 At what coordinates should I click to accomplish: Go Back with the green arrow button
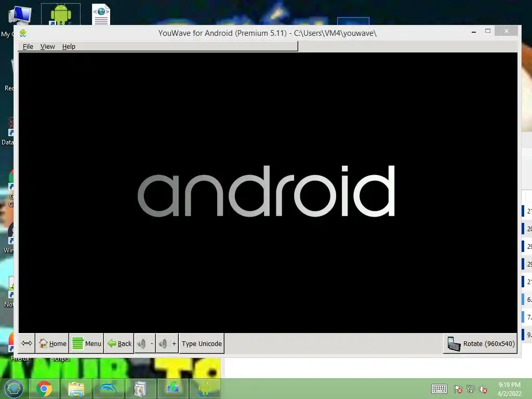[x=119, y=343]
